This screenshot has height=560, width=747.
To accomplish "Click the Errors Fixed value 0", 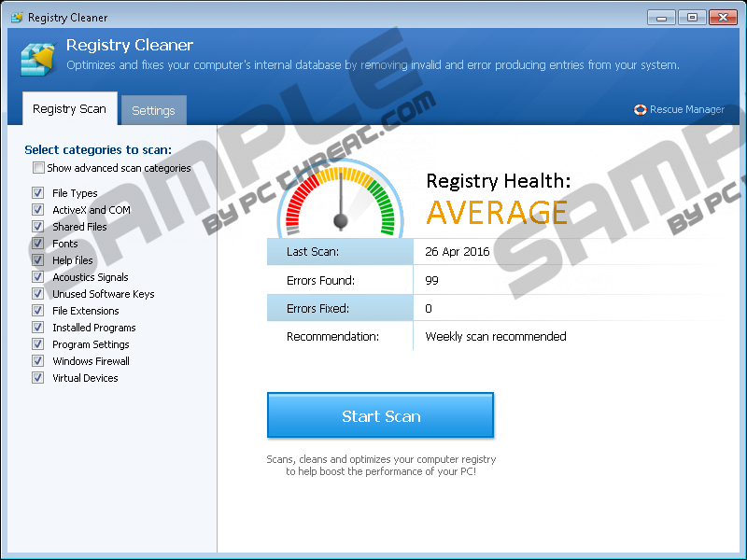I will click(x=429, y=309).
